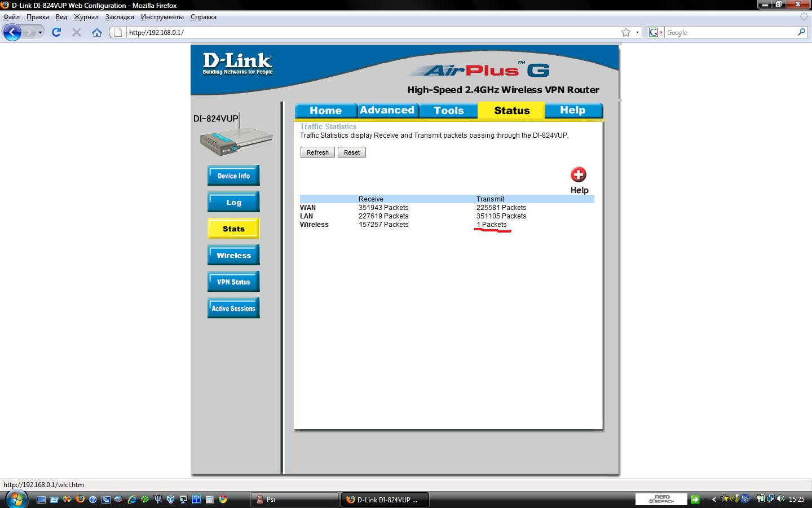Open the Файл menu
812x508 pixels.
(x=11, y=17)
